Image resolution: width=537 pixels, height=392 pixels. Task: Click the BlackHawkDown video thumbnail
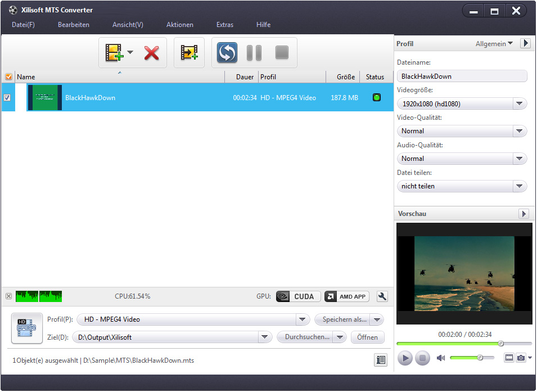click(x=45, y=98)
